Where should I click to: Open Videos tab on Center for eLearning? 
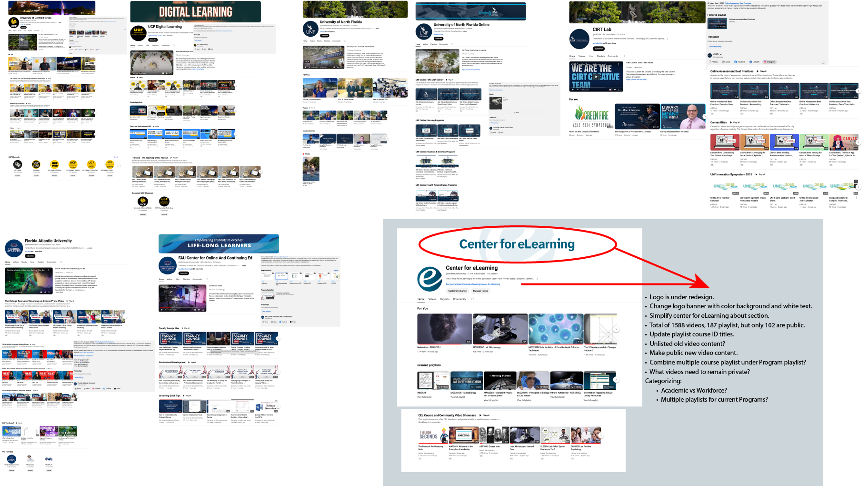pos(432,299)
